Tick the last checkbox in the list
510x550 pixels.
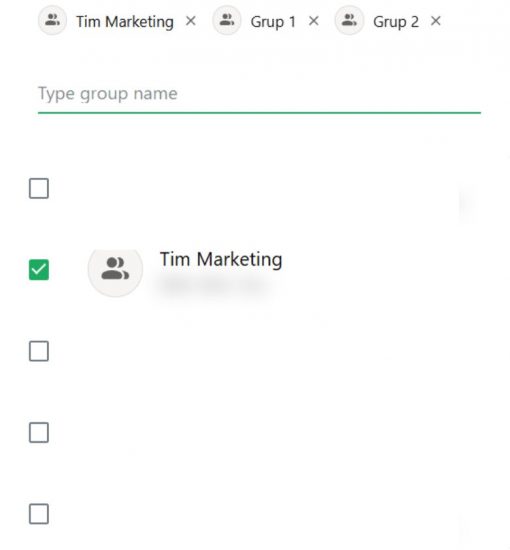point(39,514)
